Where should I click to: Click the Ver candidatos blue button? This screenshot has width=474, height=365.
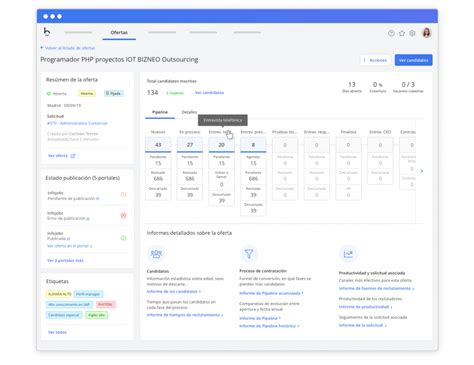413,60
